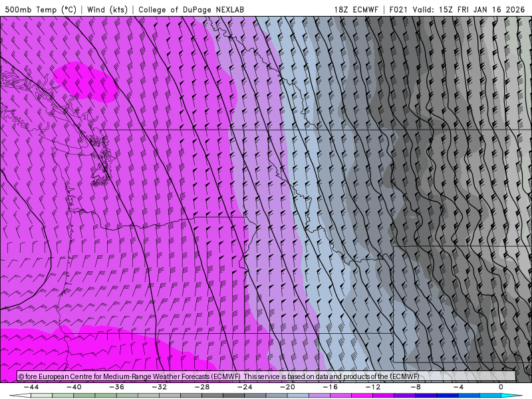Click the -8 color scale label
Image resolution: width=532 pixels, height=399 pixels.
tap(416, 387)
